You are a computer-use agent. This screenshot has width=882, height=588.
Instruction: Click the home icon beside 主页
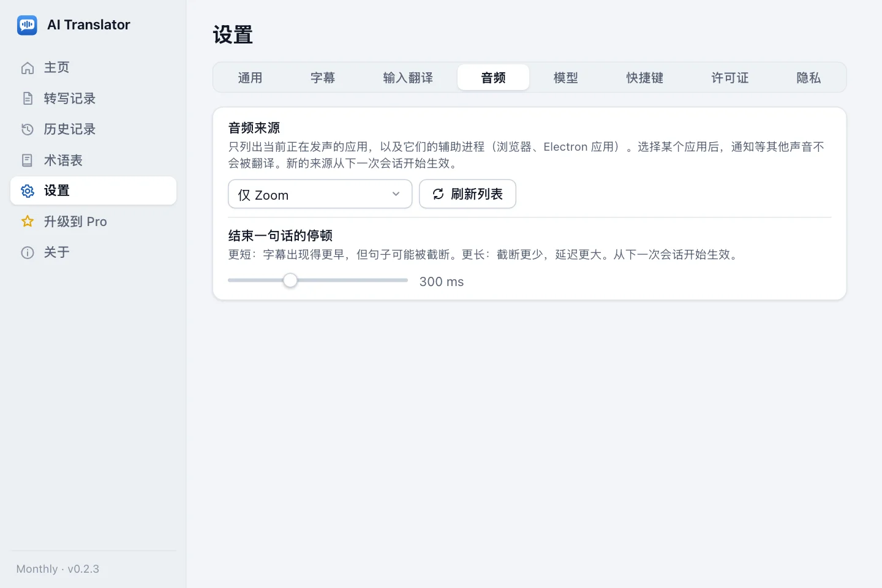click(28, 68)
